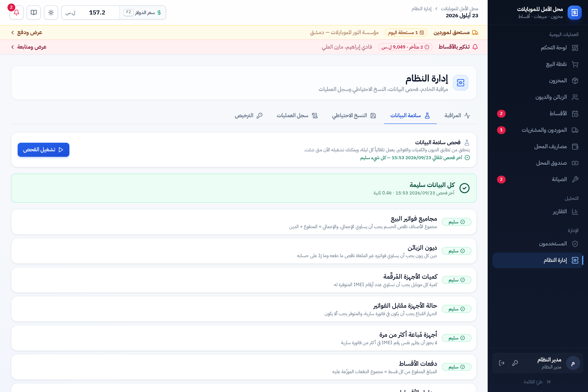Click the سعر الدولار F2 label
The image size is (588, 392).
coord(143,13)
